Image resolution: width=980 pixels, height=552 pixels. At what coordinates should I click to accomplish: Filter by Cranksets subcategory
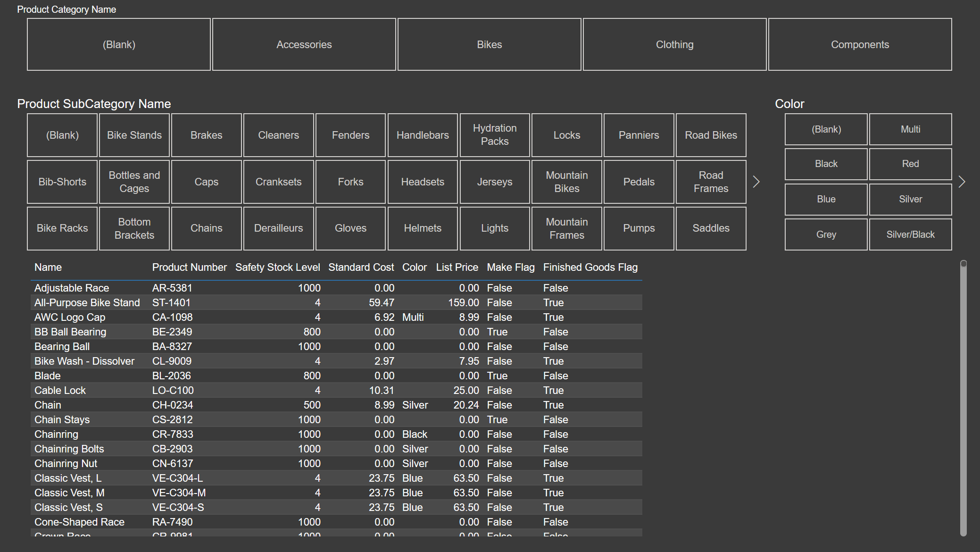click(x=279, y=182)
